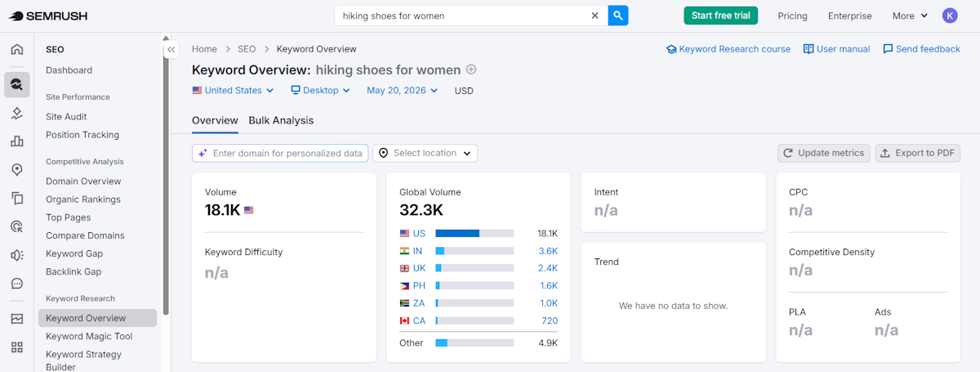Screen dimensions: 980x372
Task: Click the Update metrics button
Action: pyautogui.click(x=824, y=153)
